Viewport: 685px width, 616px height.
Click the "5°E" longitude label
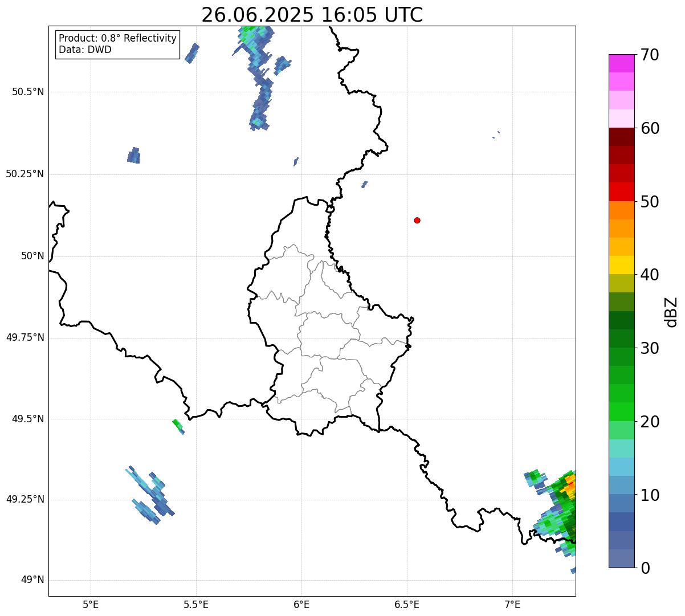91,604
